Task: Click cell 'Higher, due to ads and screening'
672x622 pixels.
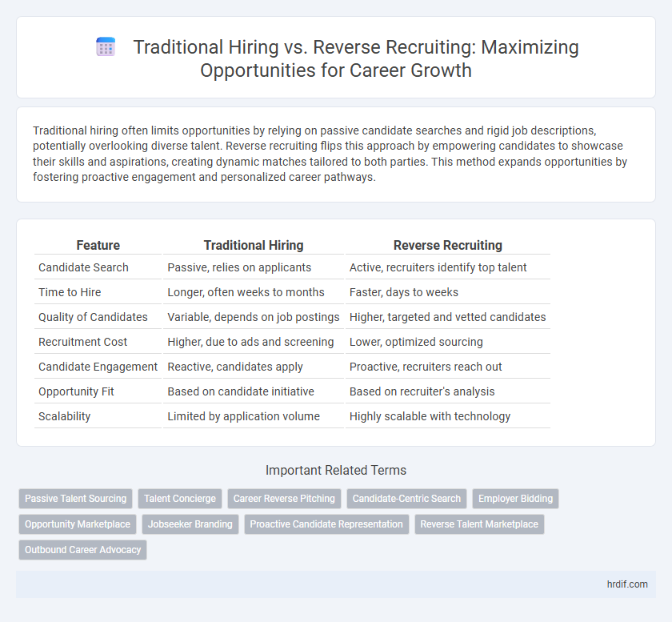Action: tap(254, 342)
